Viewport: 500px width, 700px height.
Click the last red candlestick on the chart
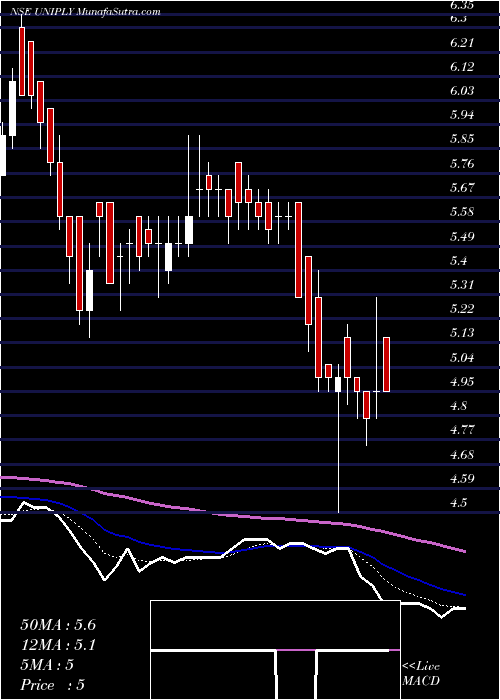(387, 364)
